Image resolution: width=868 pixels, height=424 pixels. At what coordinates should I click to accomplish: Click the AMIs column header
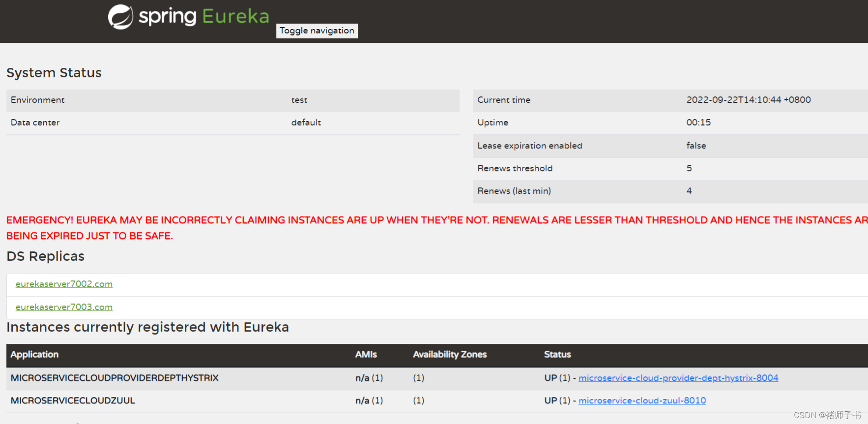366,355
